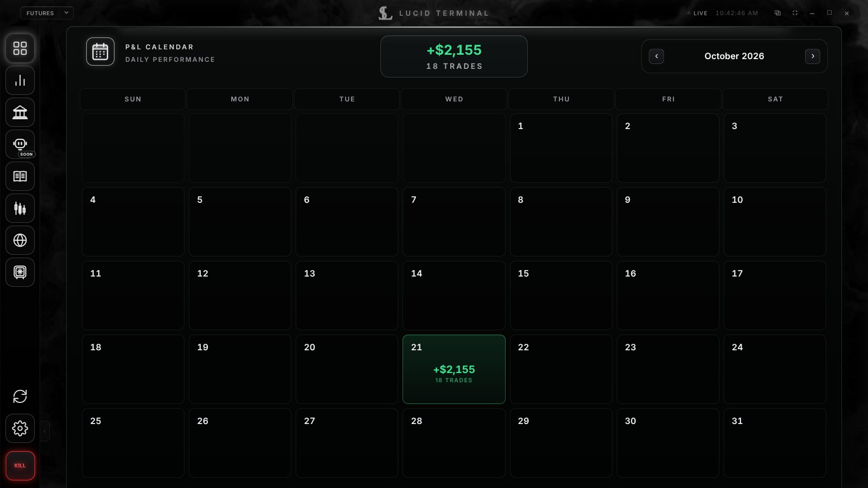Open the globe icon in the sidebar

(x=20, y=240)
